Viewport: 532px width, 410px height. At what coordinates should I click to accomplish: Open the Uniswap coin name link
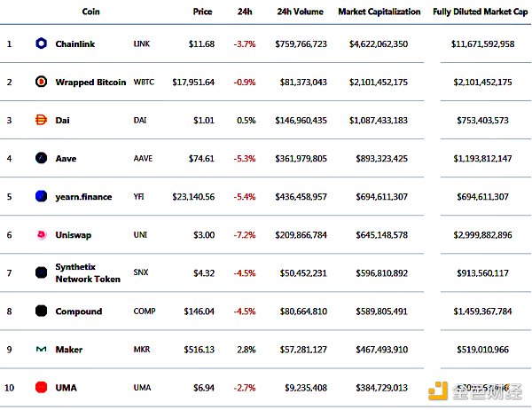[x=74, y=235]
